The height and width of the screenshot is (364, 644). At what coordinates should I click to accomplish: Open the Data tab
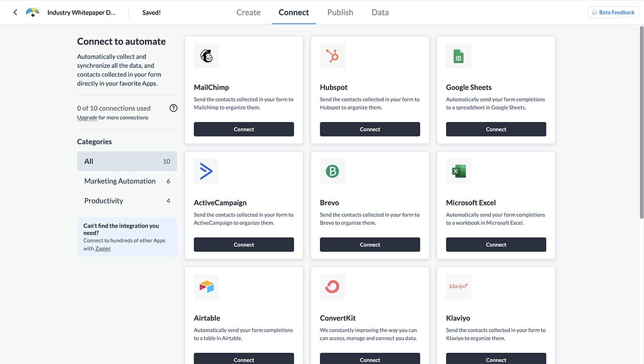point(380,12)
